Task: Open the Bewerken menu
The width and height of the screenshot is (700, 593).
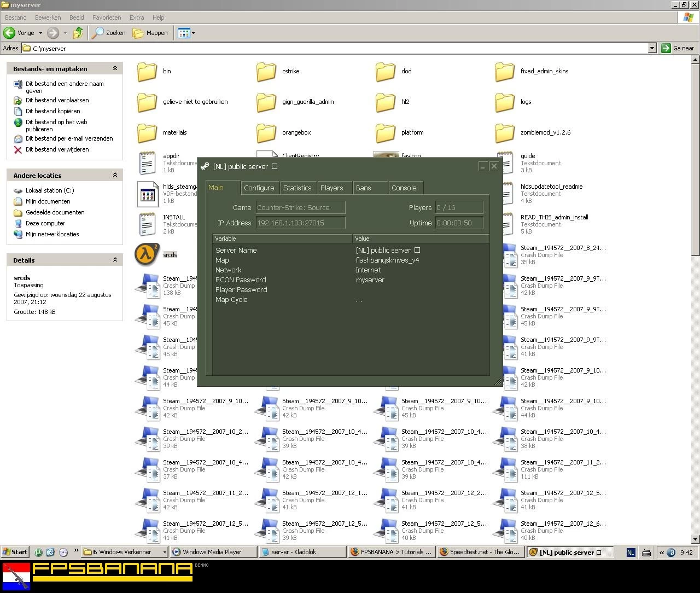Action: pyautogui.click(x=48, y=18)
